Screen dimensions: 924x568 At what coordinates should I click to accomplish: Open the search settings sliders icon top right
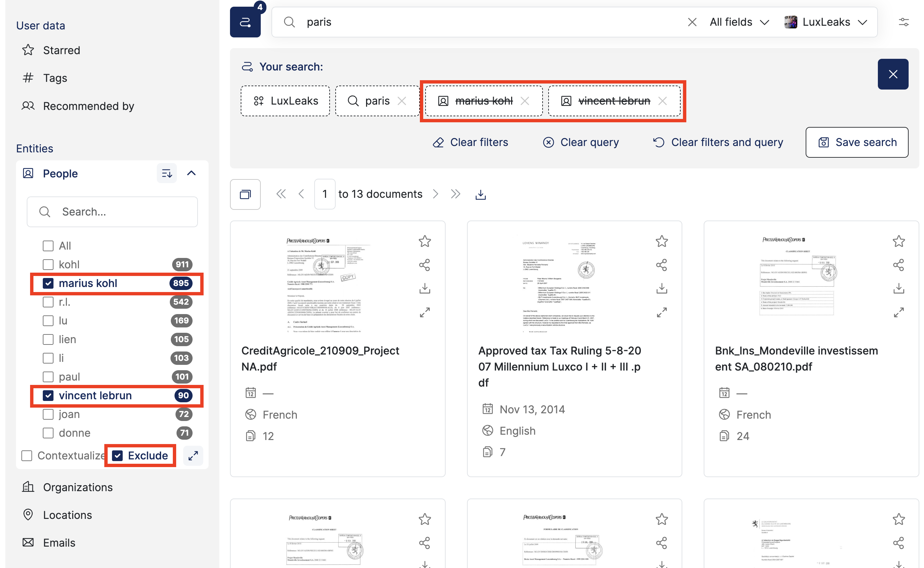(x=904, y=22)
